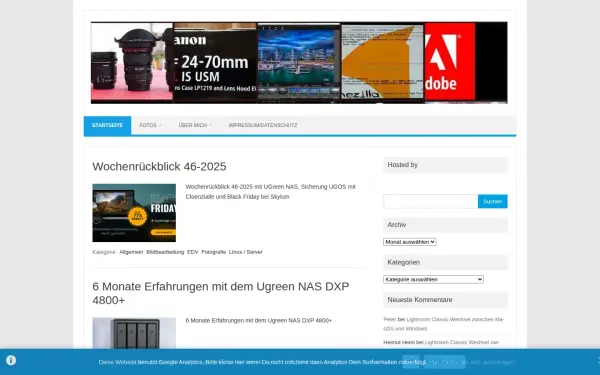Click the Neueste Kommentare heading
The width and height of the screenshot is (600, 375).
click(x=445, y=300)
